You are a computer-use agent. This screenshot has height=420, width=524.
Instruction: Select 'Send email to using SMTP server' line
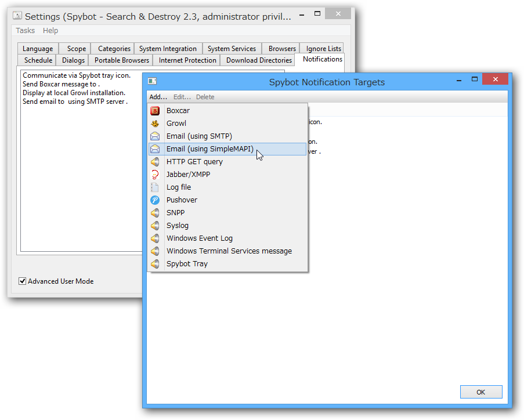coord(75,102)
